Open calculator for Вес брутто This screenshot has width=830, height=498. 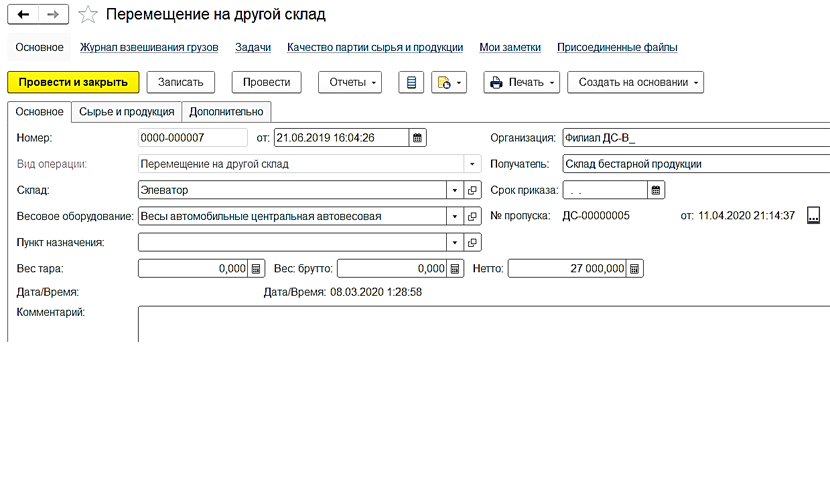click(455, 268)
